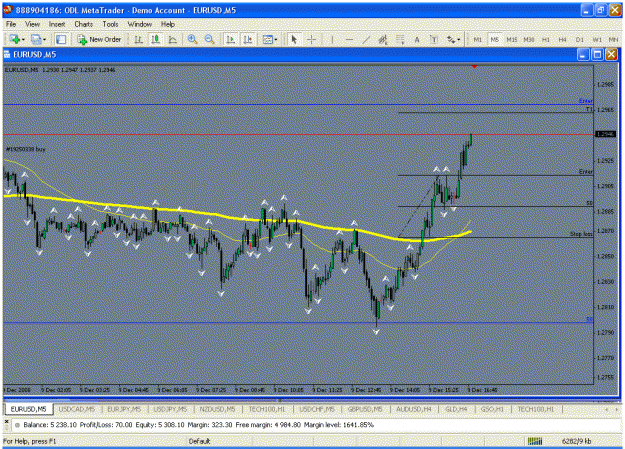The image size is (625, 449).
Task: Open the Charts menu
Action: 83,24
